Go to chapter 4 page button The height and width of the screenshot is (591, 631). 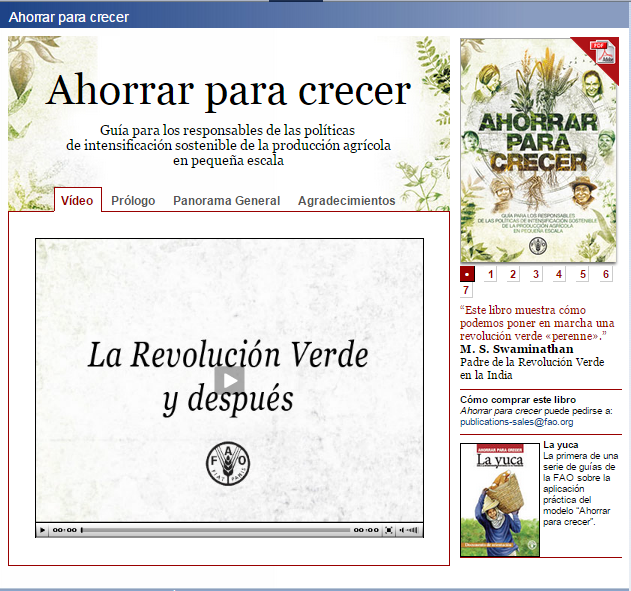tap(559, 274)
